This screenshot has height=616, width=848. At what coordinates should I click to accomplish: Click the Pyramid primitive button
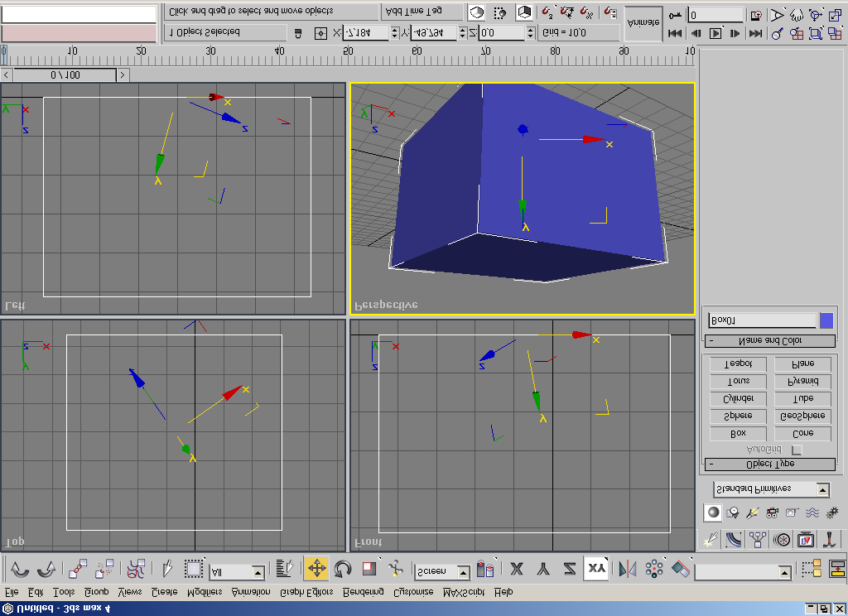(803, 382)
